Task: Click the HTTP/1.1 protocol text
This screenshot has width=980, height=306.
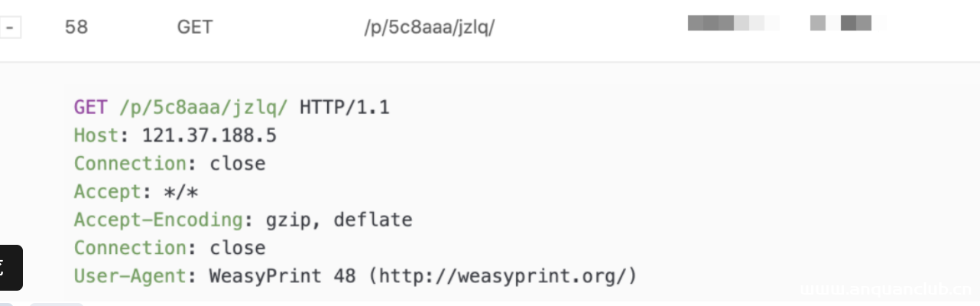Action: (344, 107)
